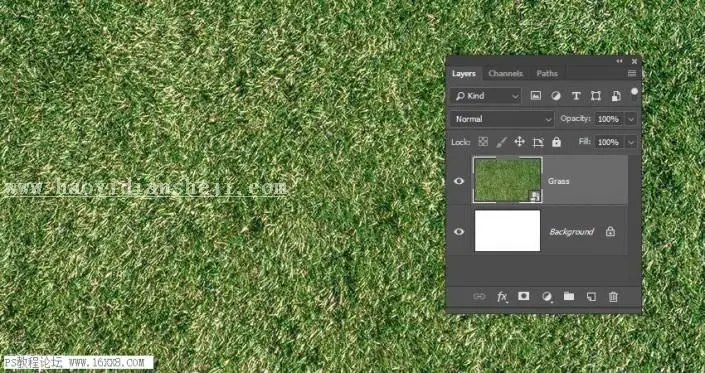This screenshot has height=373, width=705.
Task: Switch to the Channels tab
Action: pos(505,73)
